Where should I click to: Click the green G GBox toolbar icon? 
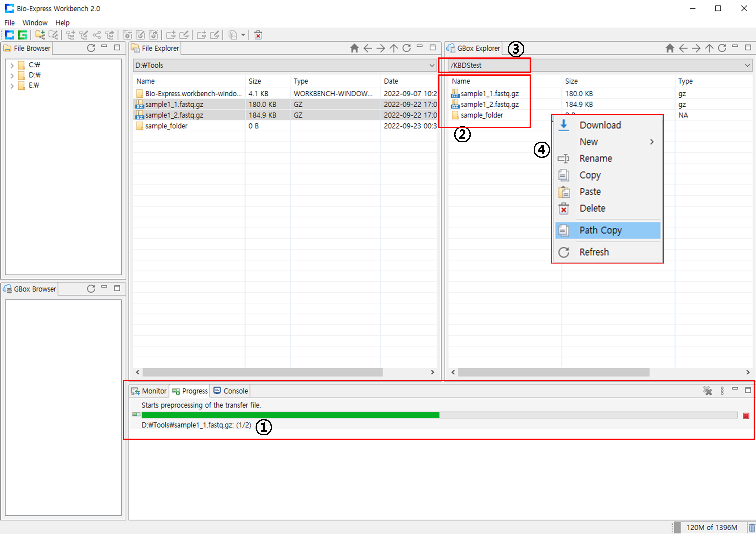coord(22,35)
